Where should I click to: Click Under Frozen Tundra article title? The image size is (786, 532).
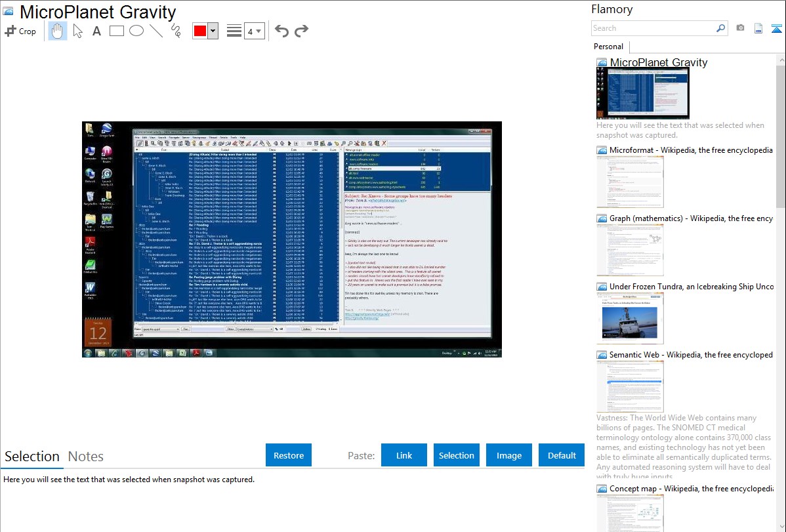692,286
